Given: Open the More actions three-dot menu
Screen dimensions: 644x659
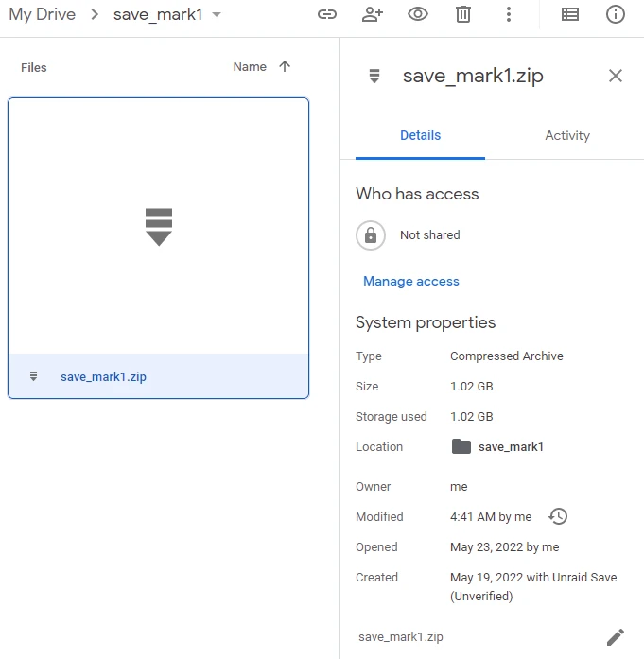Looking at the screenshot, I should click(x=509, y=14).
